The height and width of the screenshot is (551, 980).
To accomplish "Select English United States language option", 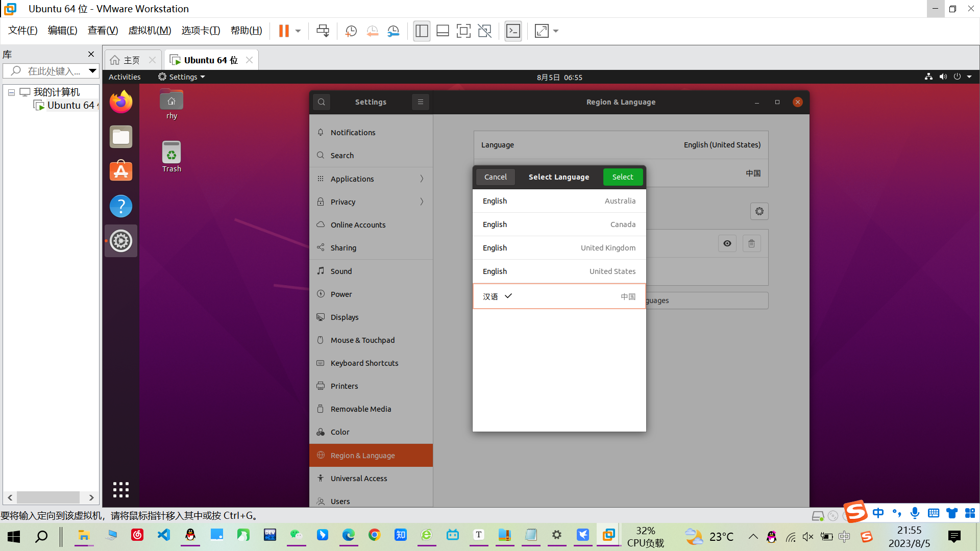I will point(559,270).
